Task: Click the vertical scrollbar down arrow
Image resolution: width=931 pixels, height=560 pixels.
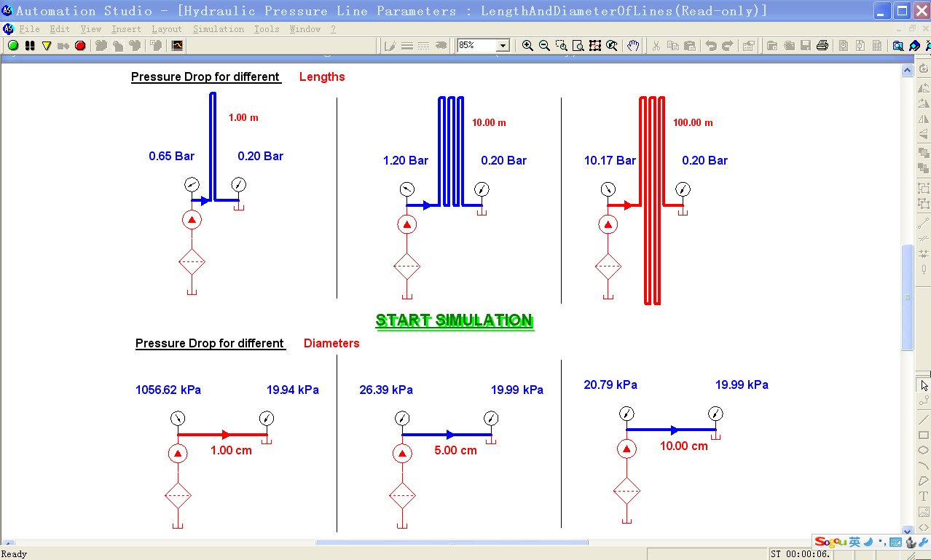Action: point(907,532)
